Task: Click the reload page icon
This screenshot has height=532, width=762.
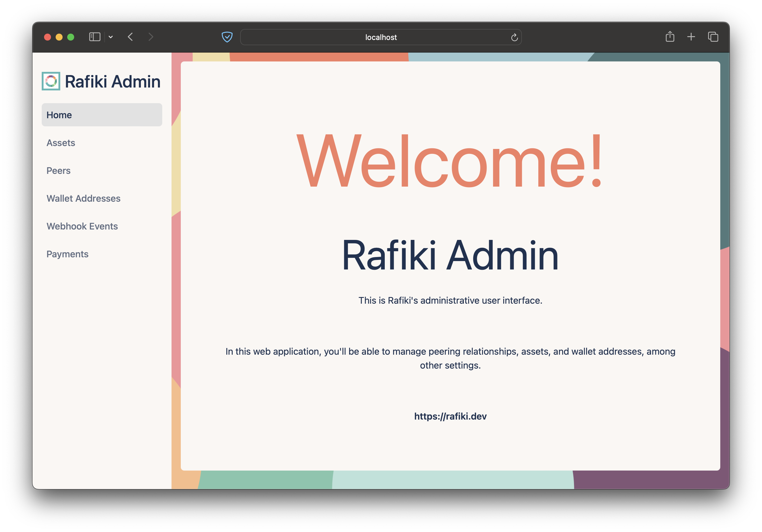Action: pos(514,37)
